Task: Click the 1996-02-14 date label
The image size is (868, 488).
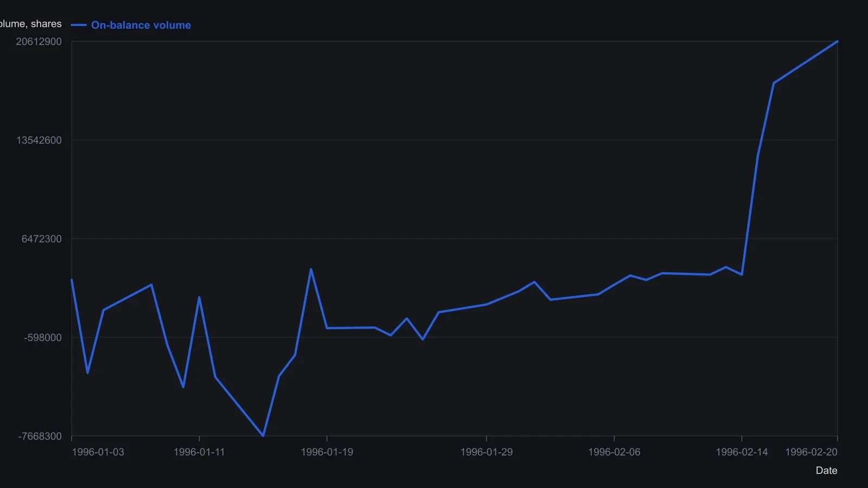Action: click(742, 452)
